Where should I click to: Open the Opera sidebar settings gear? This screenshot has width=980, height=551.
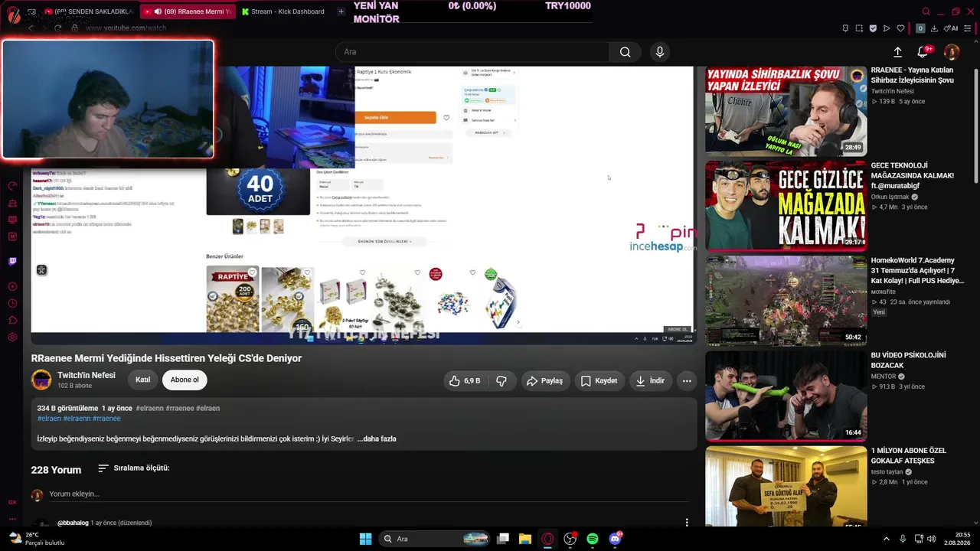[x=12, y=337]
